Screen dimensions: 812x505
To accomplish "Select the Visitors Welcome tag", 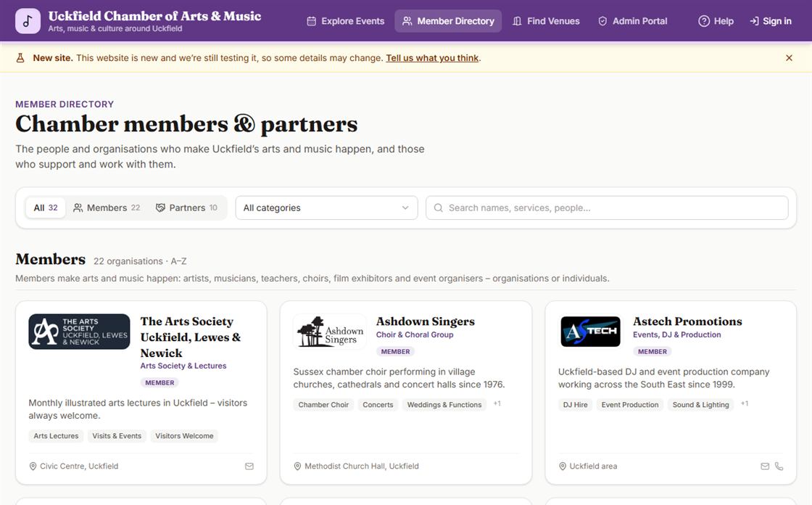I will (184, 436).
